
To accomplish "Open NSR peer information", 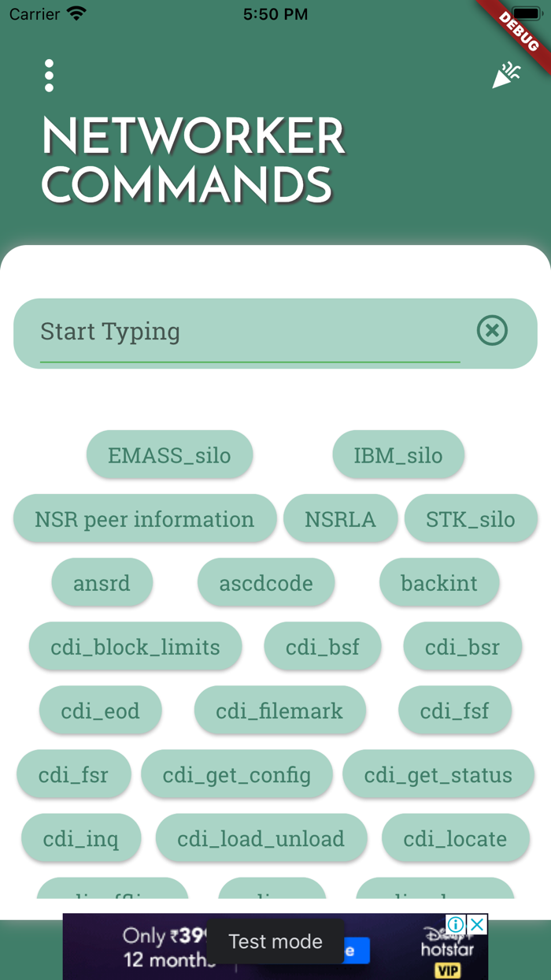I will (x=144, y=518).
